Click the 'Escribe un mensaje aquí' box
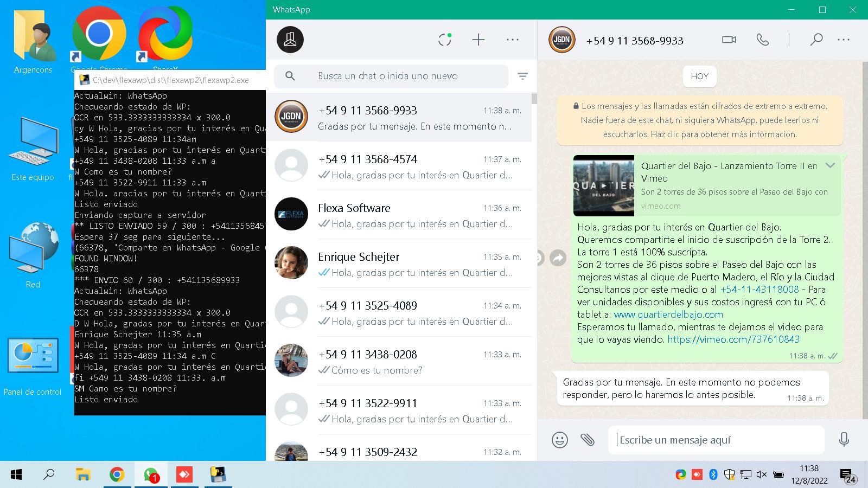This screenshot has width=868, height=488. pos(716,440)
